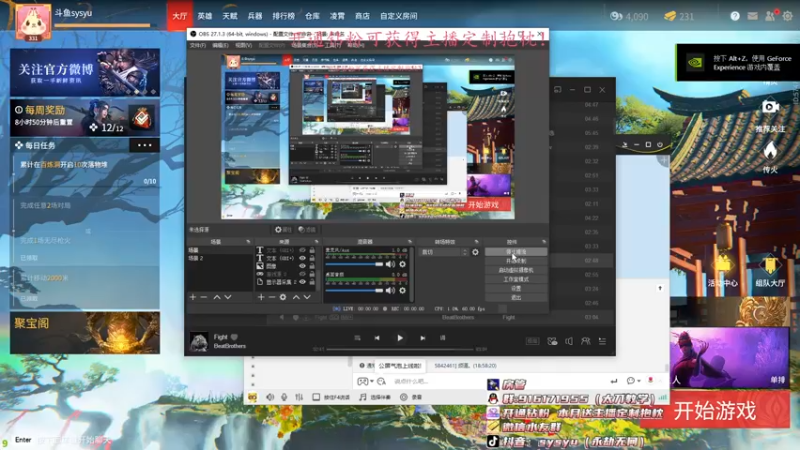The height and width of the screenshot is (450, 800).
Task: Toggle visibility of second text source in OBS
Action: pos(302,258)
